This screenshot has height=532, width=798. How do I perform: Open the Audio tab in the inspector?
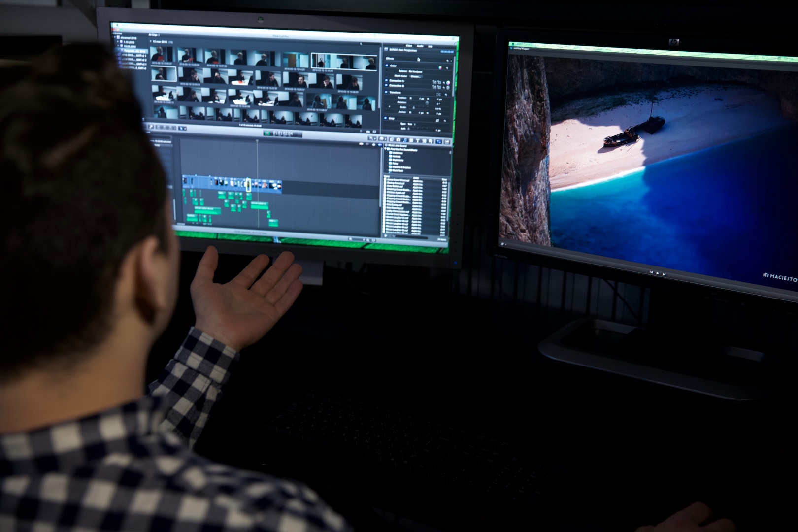(x=420, y=46)
